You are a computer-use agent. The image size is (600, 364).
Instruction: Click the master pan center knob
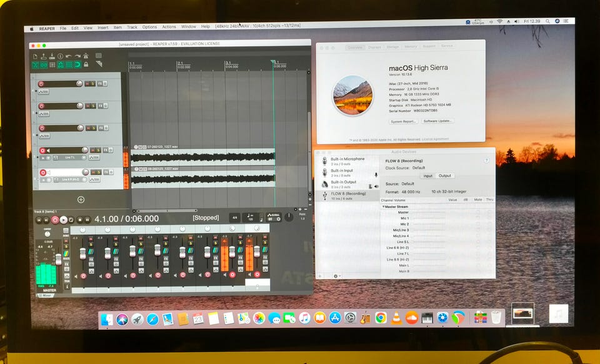tap(47, 234)
